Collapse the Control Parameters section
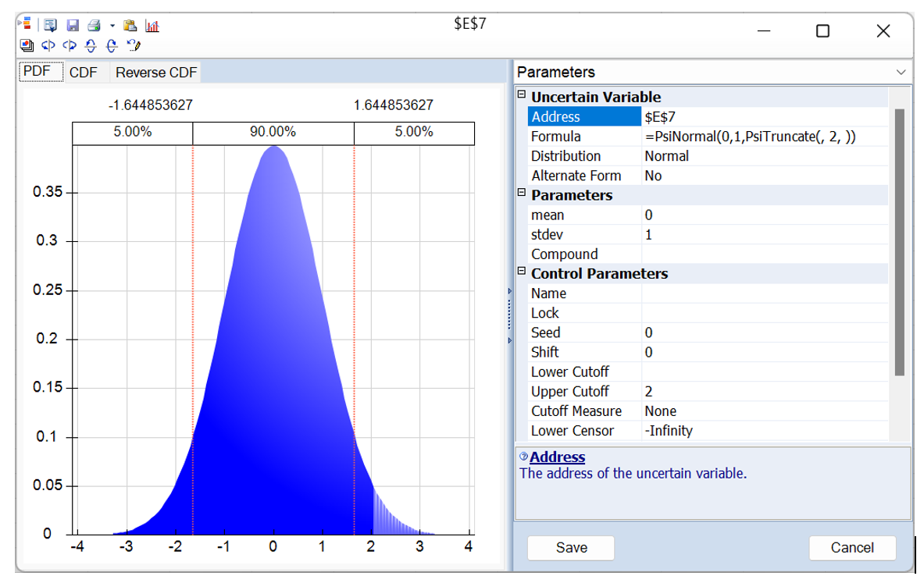The width and height of the screenshot is (924, 576). [x=523, y=273]
